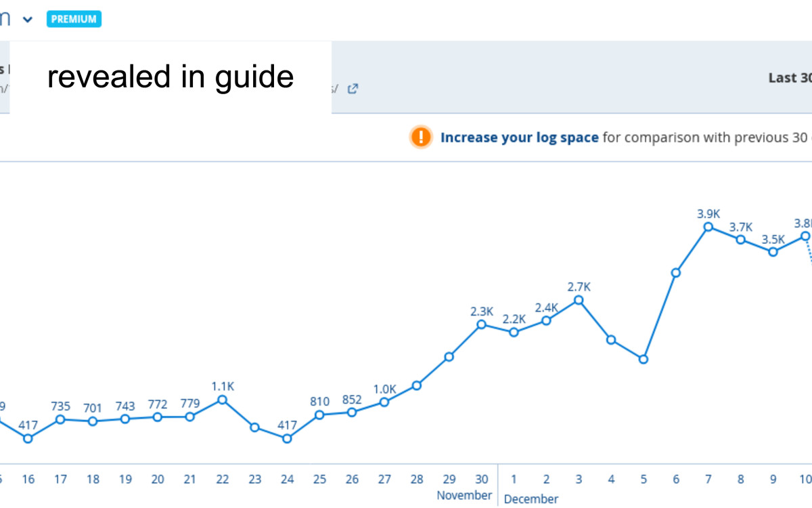Click the final 3.8K data point
Screen dimensions: 812x508
point(805,236)
